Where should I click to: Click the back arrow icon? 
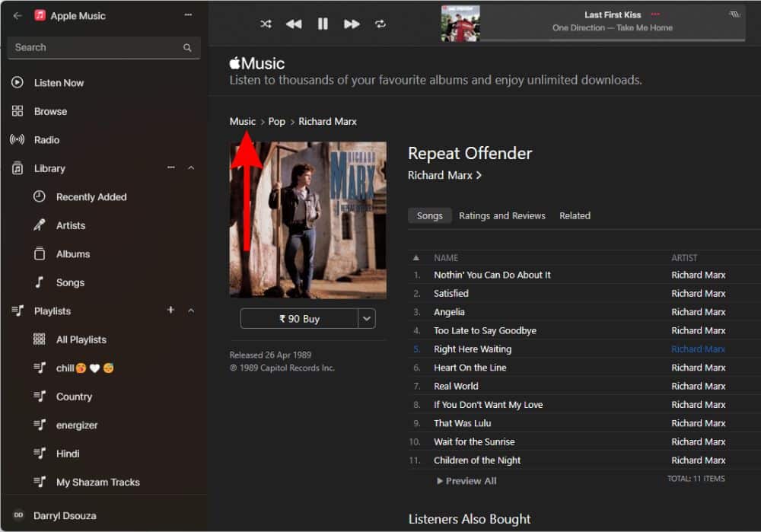(18, 15)
